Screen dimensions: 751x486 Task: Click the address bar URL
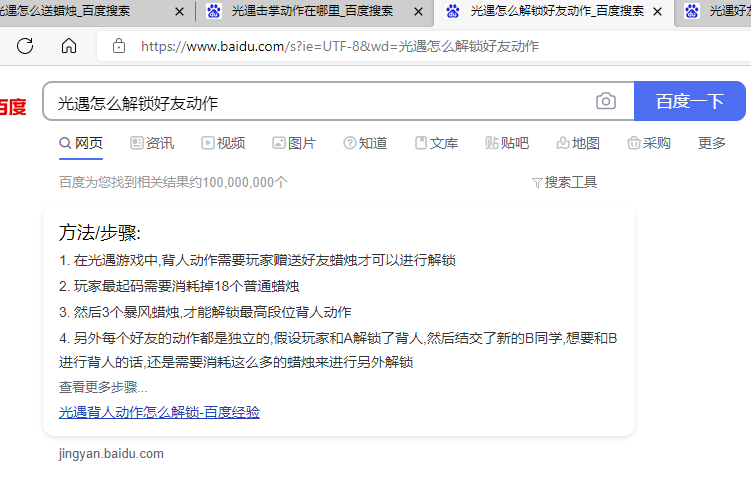[340, 46]
